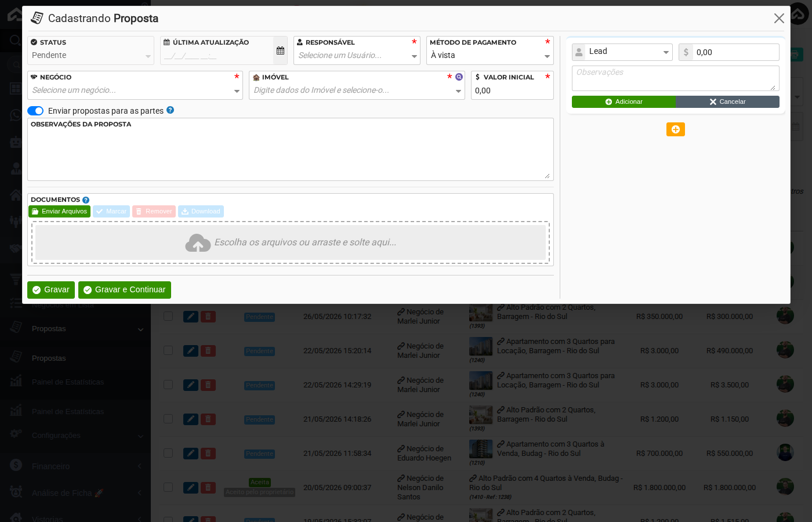Screen dimensions: 812x522
Task: Click the Observações da Proposta text area
Action: (291, 150)
